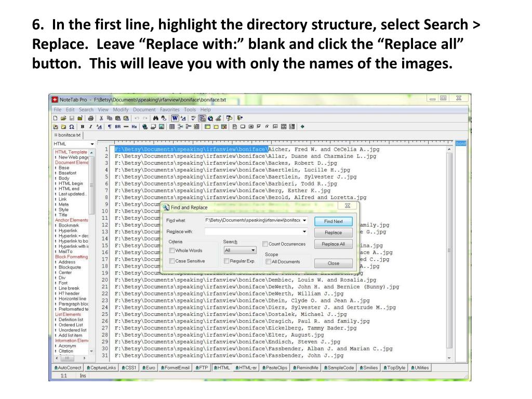The height and width of the screenshot is (399, 532).
Task: Click the Italic I formatting icon
Action: pyautogui.click(x=90, y=127)
